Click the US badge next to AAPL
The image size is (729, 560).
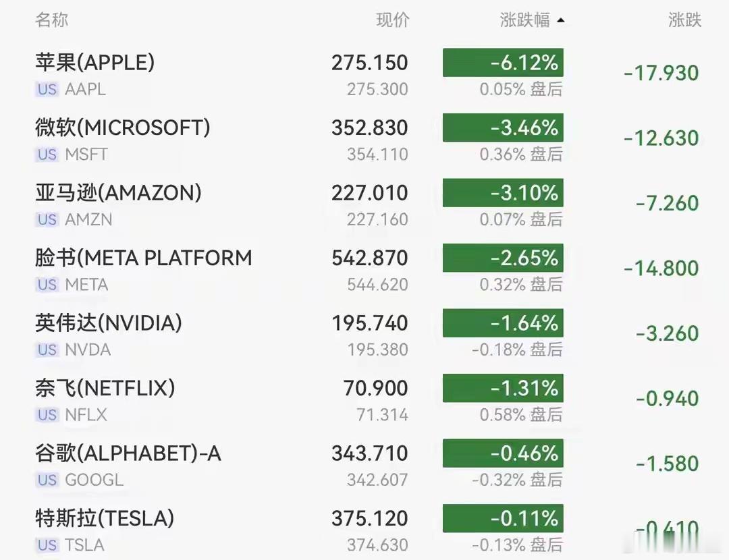pos(47,89)
